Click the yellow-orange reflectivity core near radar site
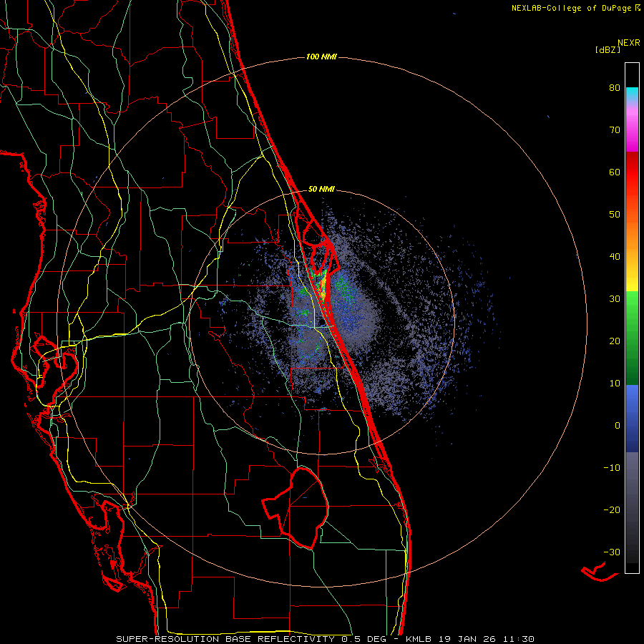The height and width of the screenshot is (644, 644). 323,286
